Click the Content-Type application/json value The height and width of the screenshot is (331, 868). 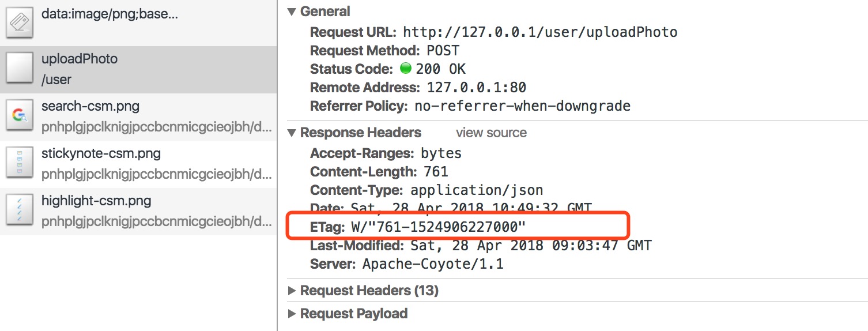[477, 190]
